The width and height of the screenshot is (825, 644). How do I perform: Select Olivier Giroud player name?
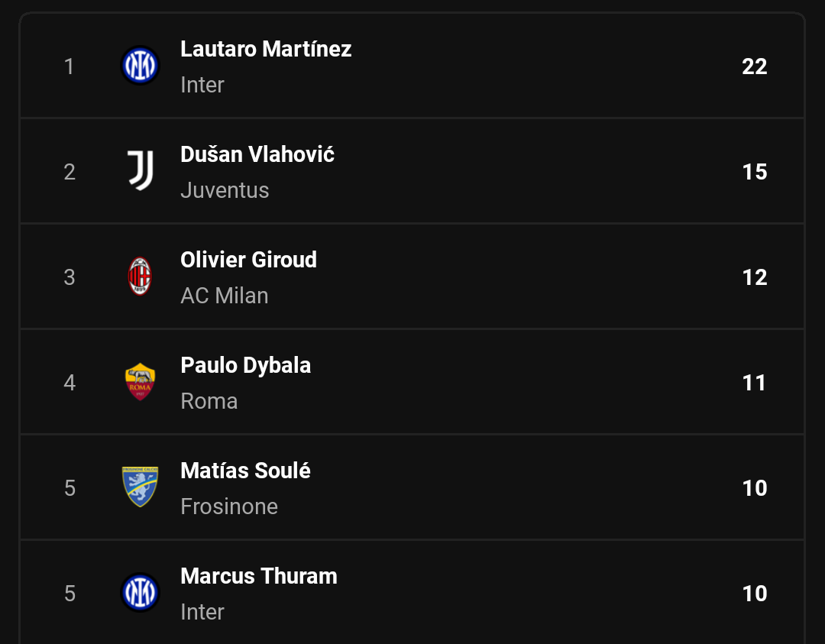tap(248, 260)
